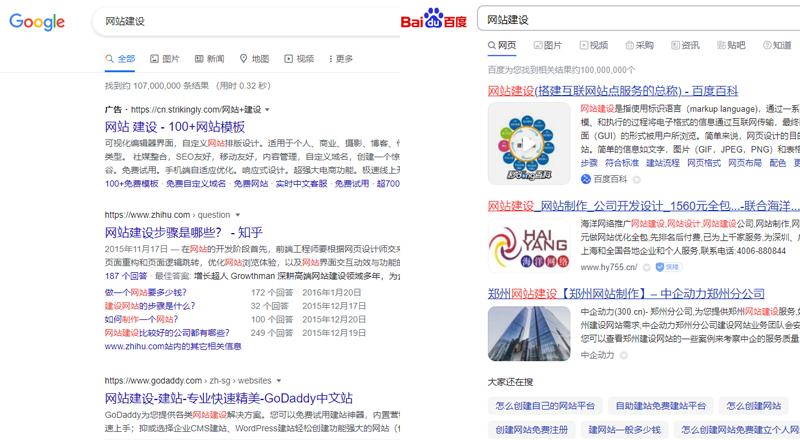Click 自助建站免费建站平台 suggestion
Screen dimensions: 800x440
660,406
